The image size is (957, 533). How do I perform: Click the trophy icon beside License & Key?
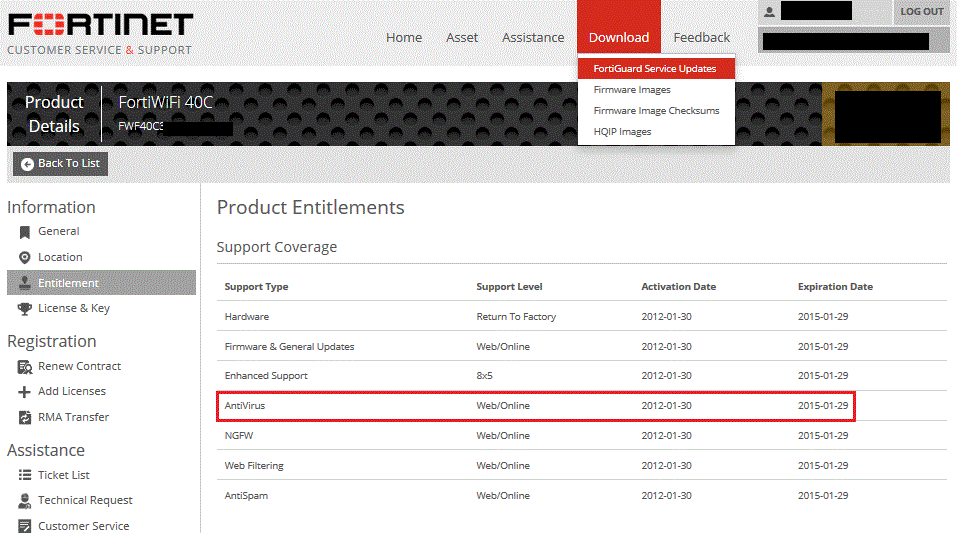25,309
